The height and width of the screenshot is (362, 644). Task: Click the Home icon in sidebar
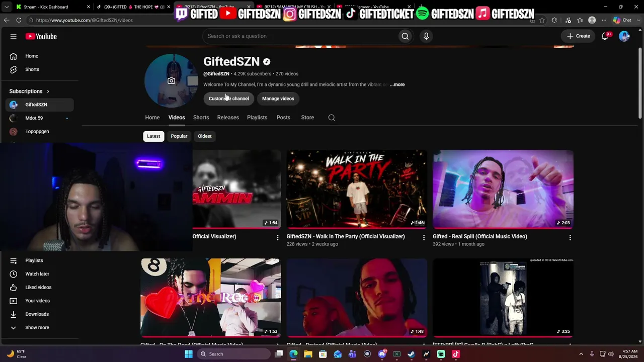point(14,56)
